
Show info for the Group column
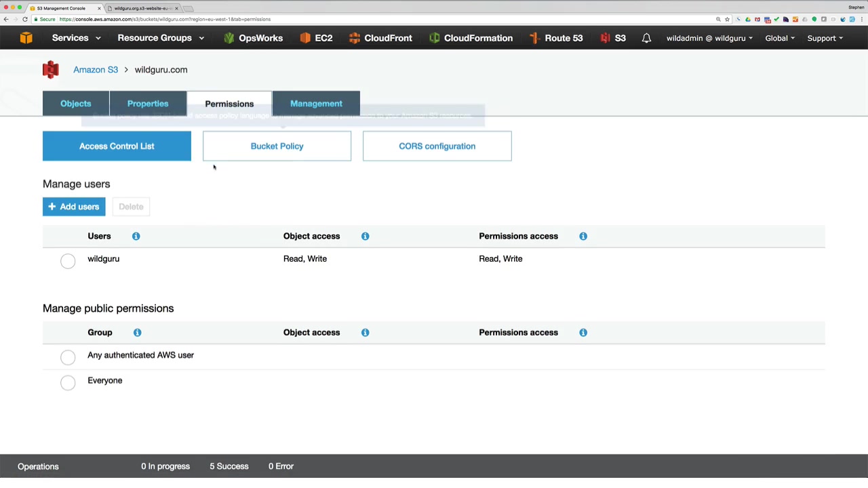click(x=137, y=332)
